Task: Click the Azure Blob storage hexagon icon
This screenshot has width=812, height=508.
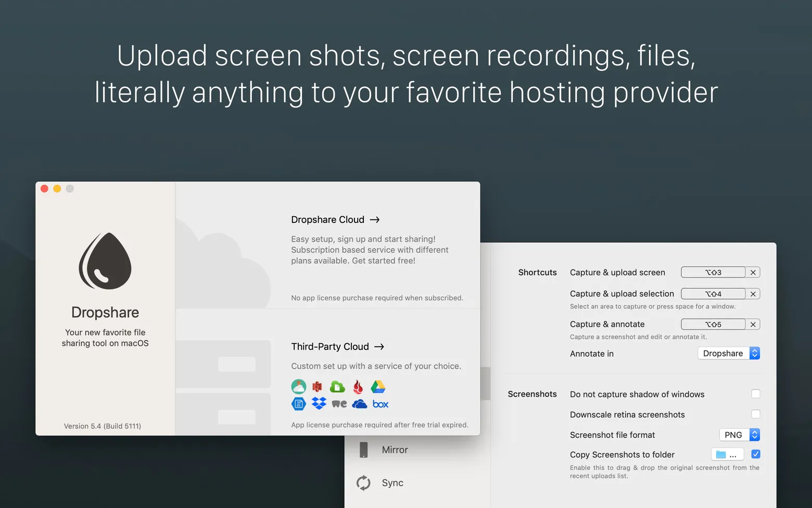Action: click(299, 404)
